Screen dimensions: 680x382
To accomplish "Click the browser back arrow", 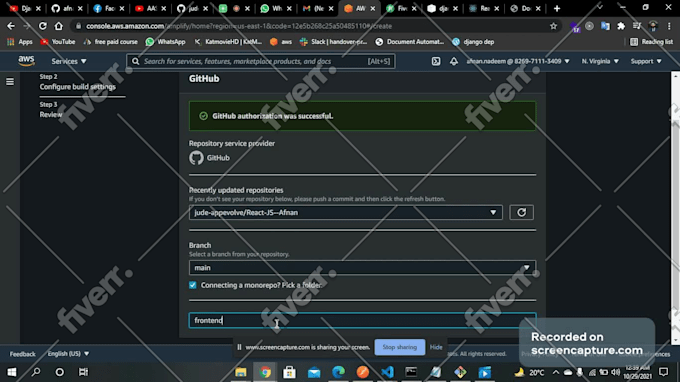I will click(x=11, y=26).
